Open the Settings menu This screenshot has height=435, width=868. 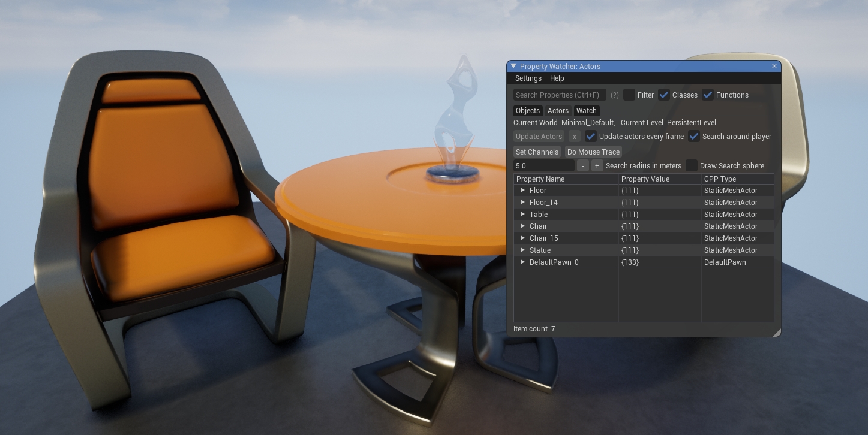click(x=528, y=78)
